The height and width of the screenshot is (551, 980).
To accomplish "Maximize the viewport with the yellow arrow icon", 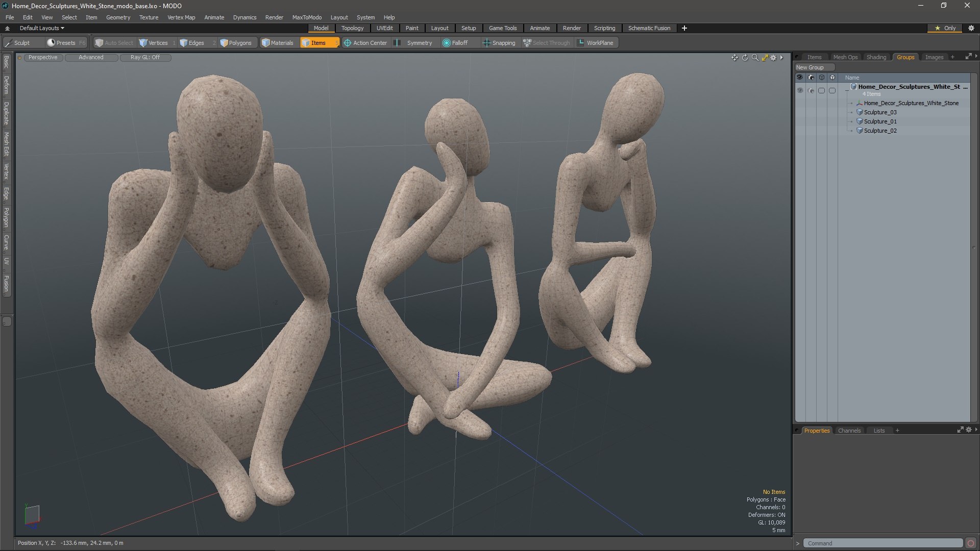I will tap(765, 58).
